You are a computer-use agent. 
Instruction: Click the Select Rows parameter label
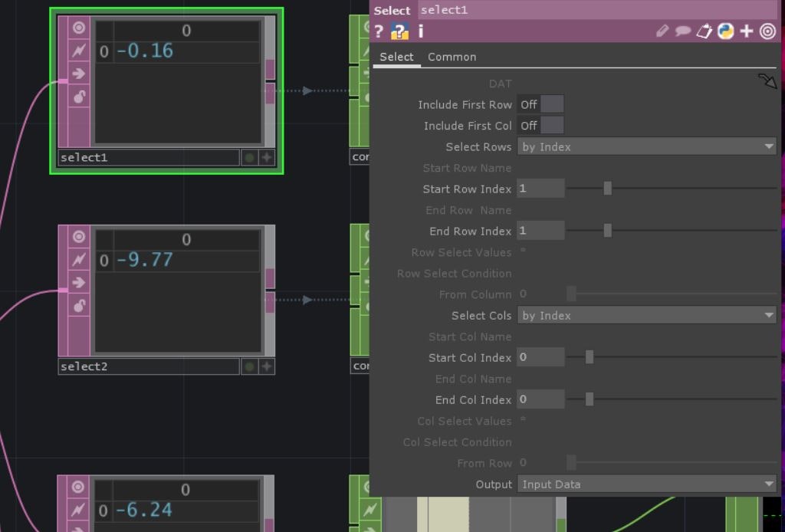tap(478, 147)
